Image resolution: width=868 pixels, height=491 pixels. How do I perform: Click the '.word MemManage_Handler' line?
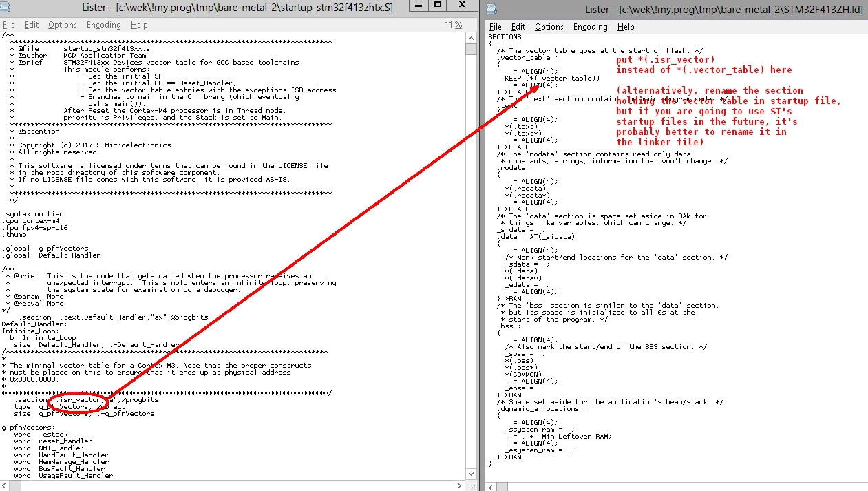[61, 462]
